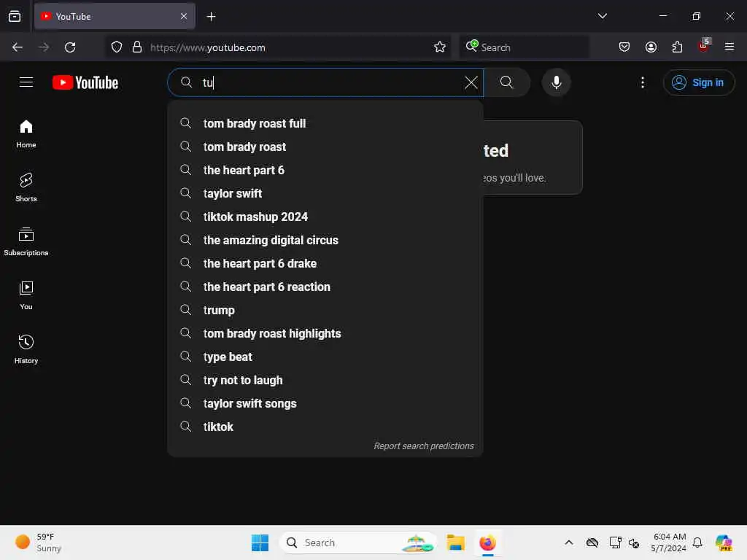
Task: Select 'the heart part 6 reaction'
Action: point(325,287)
